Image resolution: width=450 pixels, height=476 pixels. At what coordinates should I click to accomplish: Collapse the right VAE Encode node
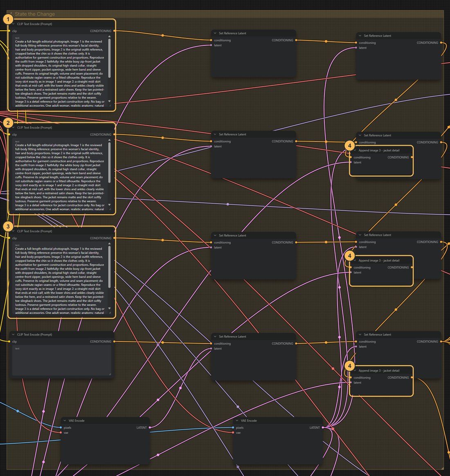[x=237, y=421]
